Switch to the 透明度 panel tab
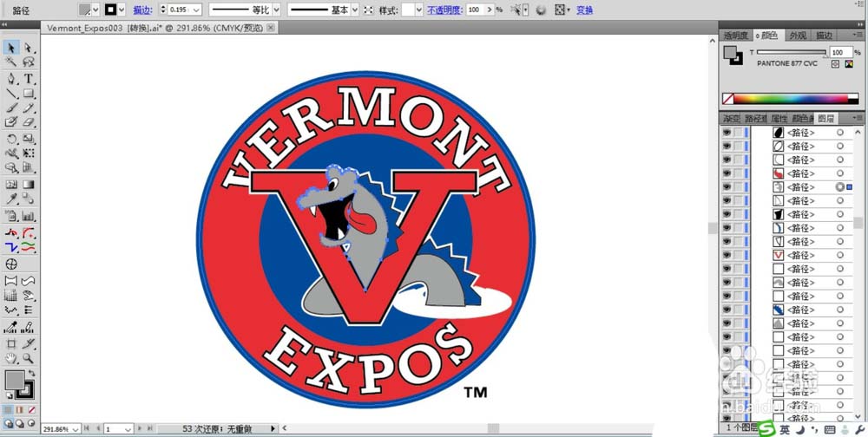Screen dimensions: 868x437 [x=735, y=36]
